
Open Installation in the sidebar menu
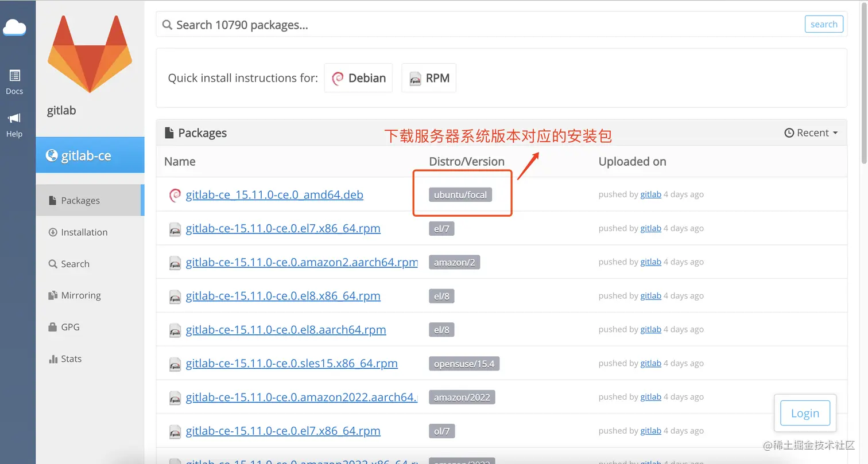77,232
